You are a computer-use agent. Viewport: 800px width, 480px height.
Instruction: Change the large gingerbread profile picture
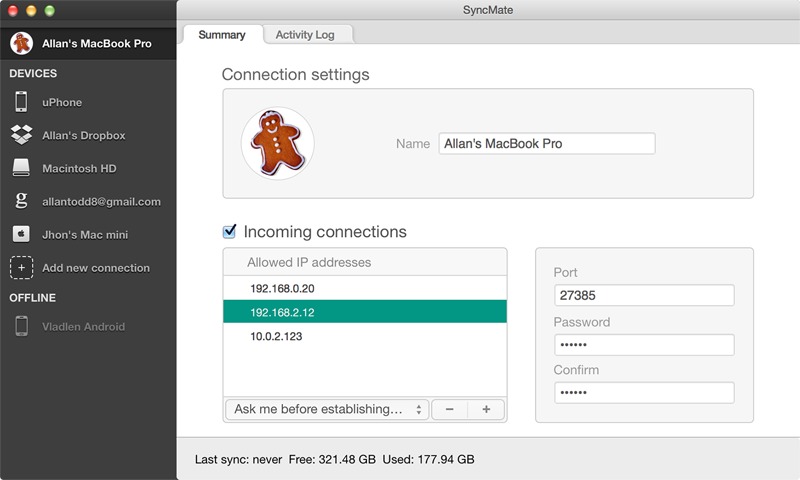(278, 143)
